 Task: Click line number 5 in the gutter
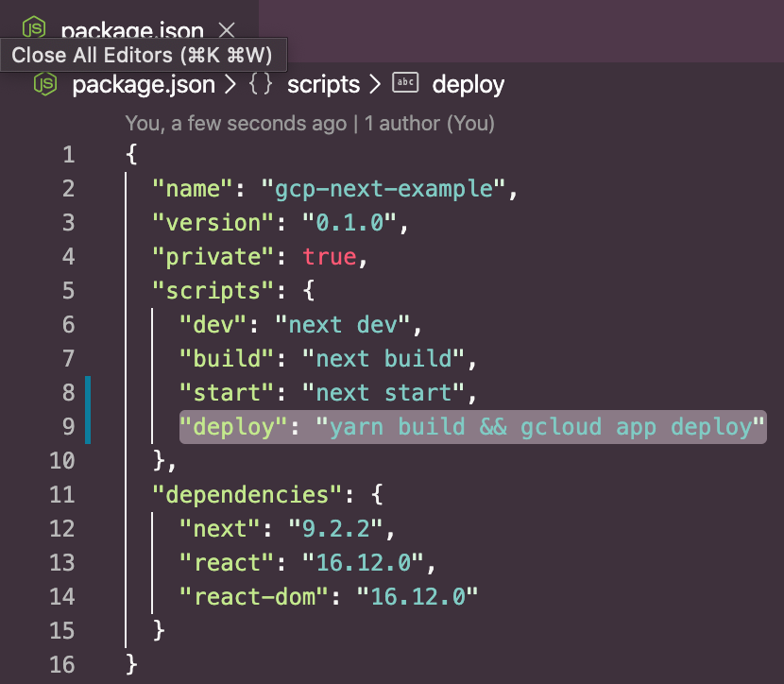69,290
